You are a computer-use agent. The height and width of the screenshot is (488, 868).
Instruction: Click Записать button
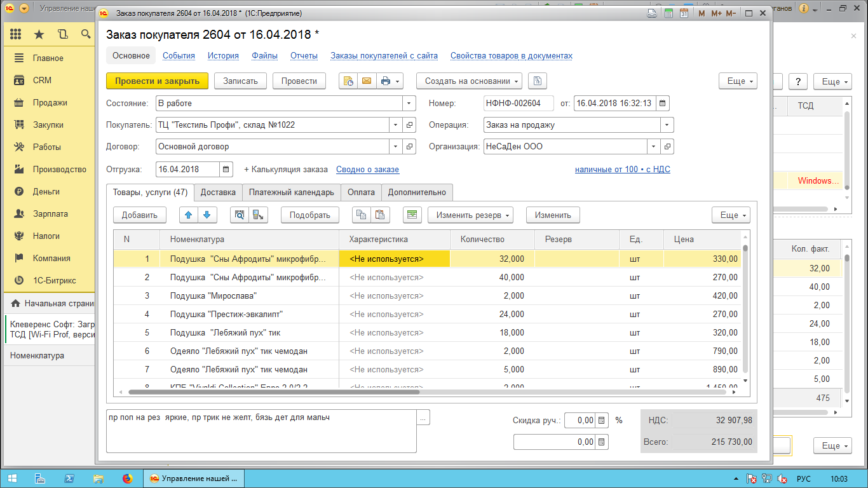coord(240,81)
